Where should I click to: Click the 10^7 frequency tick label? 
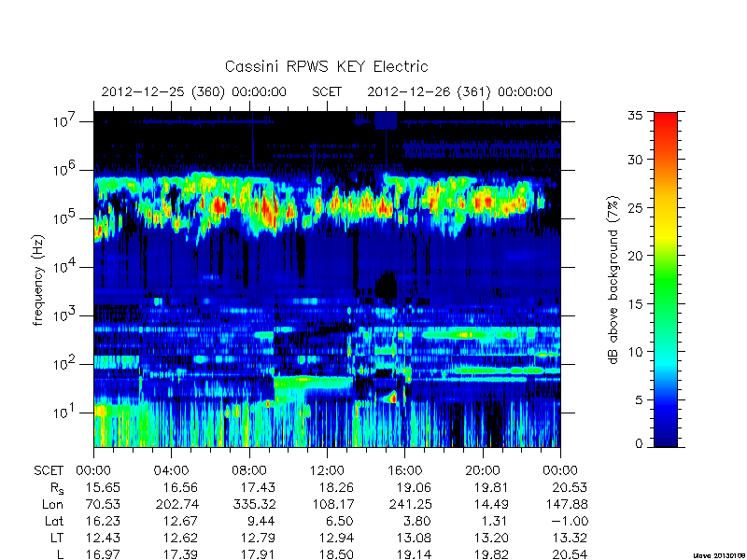(x=65, y=120)
